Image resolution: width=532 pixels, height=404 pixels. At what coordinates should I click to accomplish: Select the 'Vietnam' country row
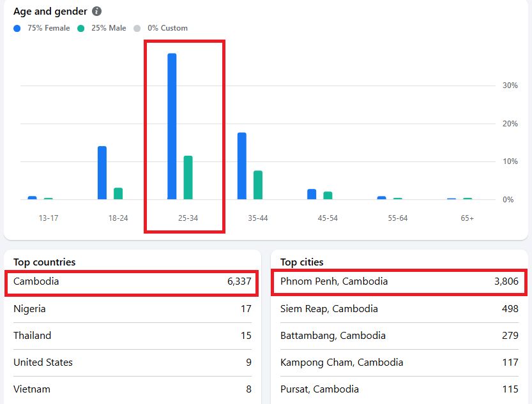132,389
